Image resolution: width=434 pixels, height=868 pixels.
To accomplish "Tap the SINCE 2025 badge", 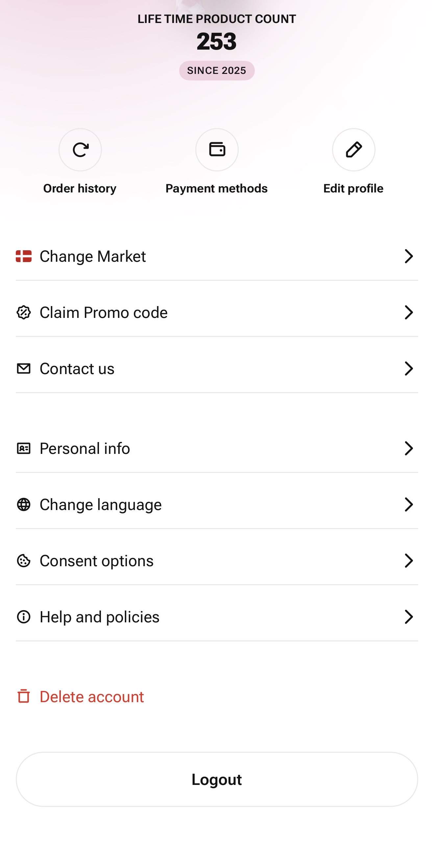I will (216, 70).
